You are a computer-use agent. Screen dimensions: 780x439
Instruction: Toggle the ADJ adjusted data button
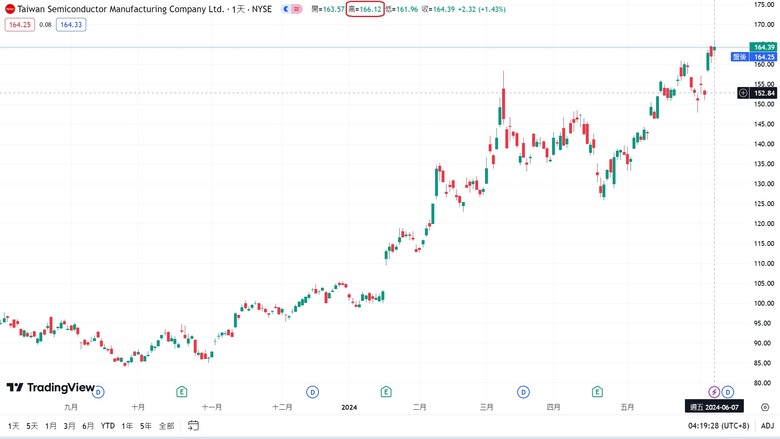pyautogui.click(x=768, y=426)
